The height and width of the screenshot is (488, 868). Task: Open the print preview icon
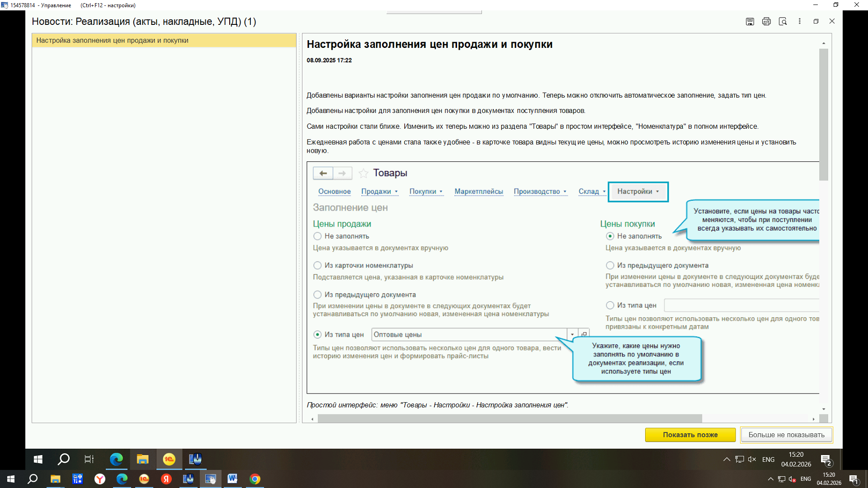click(x=783, y=21)
